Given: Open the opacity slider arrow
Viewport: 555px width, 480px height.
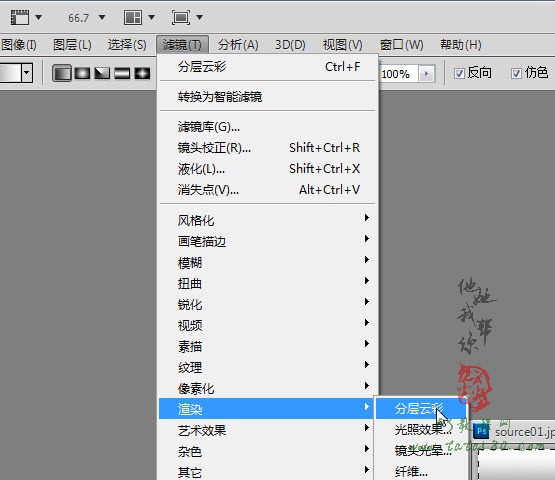Looking at the screenshot, I should coord(427,74).
